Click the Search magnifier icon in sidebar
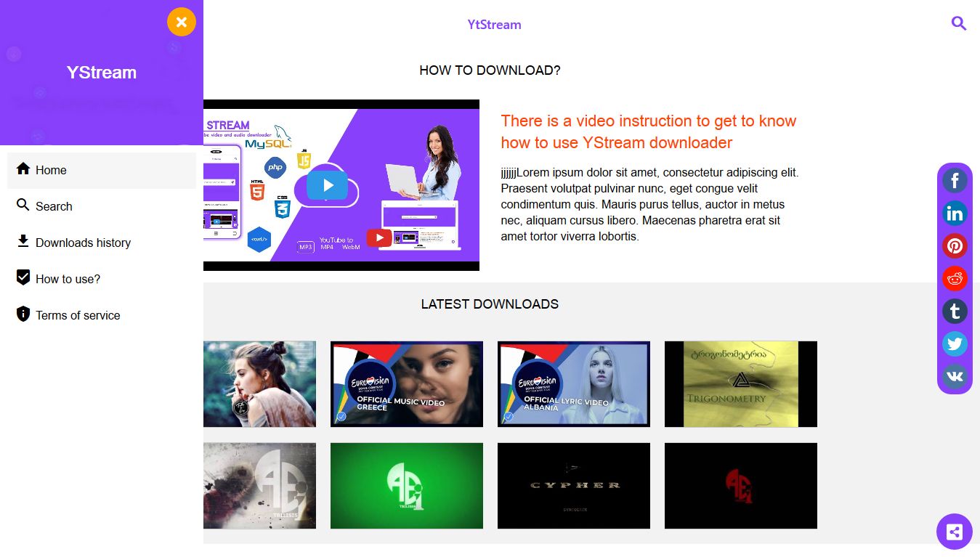Image resolution: width=980 pixels, height=557 pixels. (x=23, y=206)
